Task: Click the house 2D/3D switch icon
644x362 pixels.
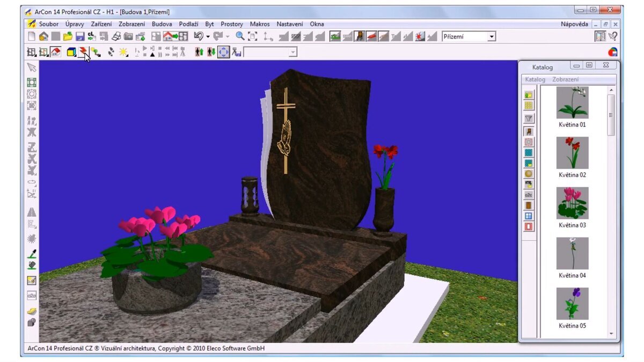Action: coord(175,36)
